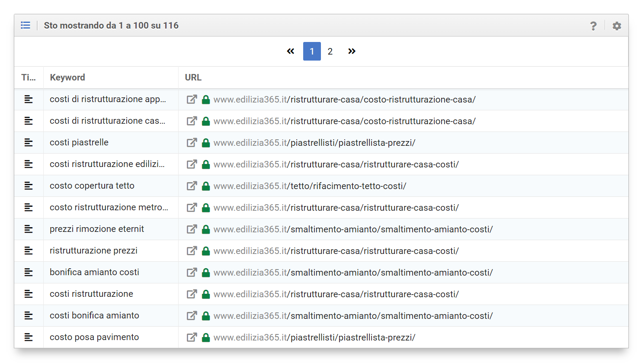Click the type icon in costo posa pavimento row
The height and width of the screenshot is (363, 644).
coord(29,337)
